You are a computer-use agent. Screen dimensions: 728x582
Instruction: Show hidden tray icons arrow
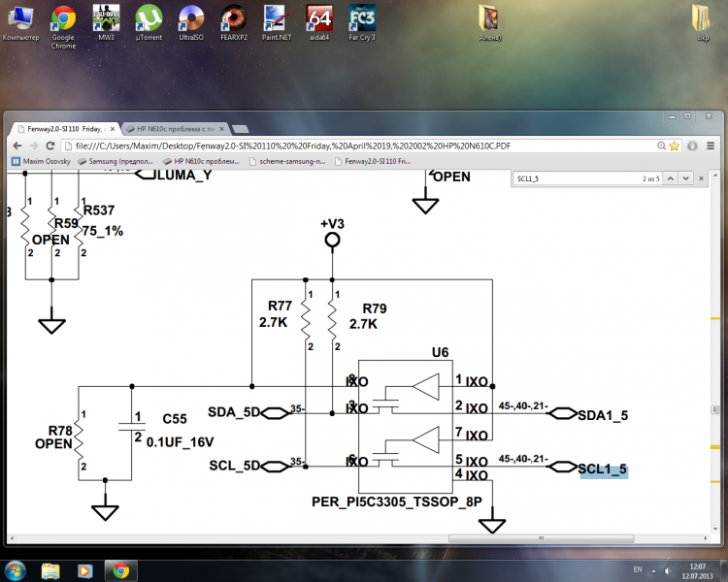pyautogui.click(x=653, y=571)
